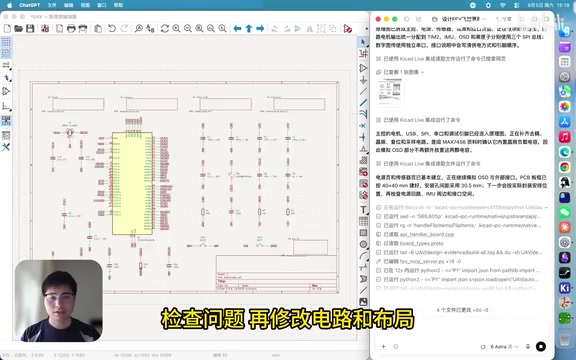This screenshot has height=360, width=576.
Task: Expand the '正在运行' command row chevron
Action: 546,208
